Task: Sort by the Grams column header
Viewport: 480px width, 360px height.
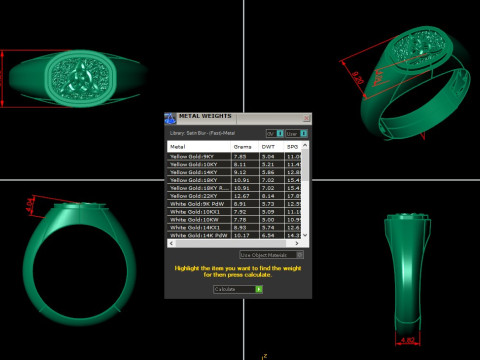Action: click(x=245, y=147)
